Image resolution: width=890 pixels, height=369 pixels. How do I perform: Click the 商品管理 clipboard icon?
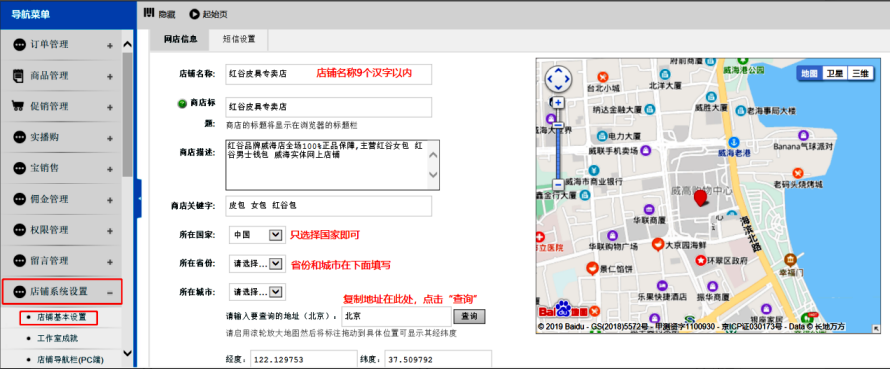click(19, 76)
